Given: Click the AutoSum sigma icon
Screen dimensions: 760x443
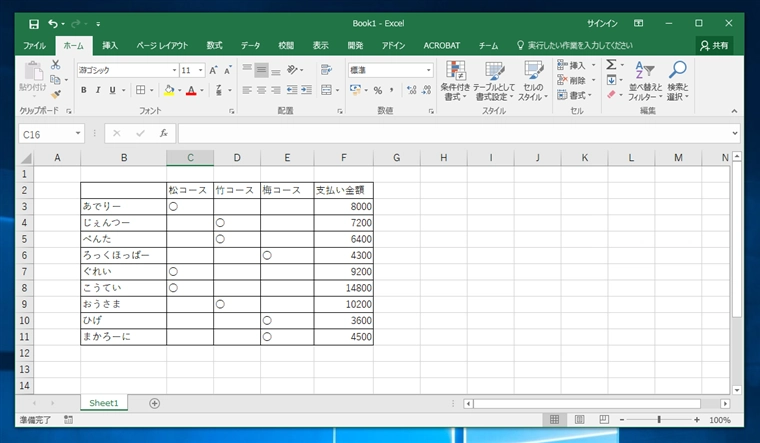Looking at the screenshot, I should (x=611, y=64).
